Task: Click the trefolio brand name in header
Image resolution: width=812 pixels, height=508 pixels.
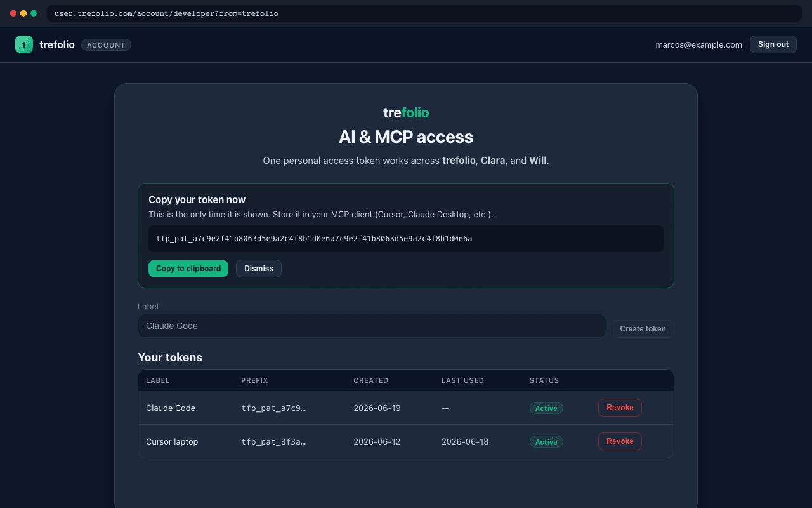Action: pyautogui.click(x=57, y=44)
